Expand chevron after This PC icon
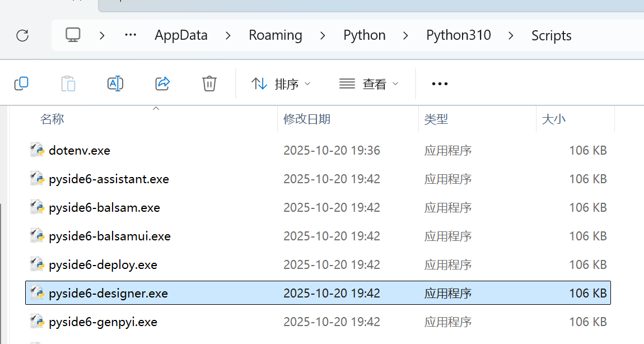This screenshot has height=344, width=644. coord(102,36)
